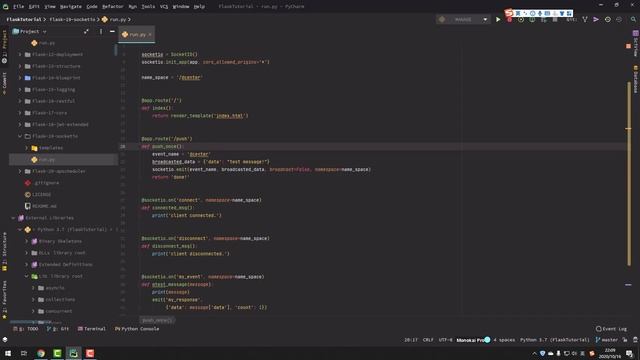The image size is (640, 360).
Task: Select the .gitignore file
Action: click(42, 183)
